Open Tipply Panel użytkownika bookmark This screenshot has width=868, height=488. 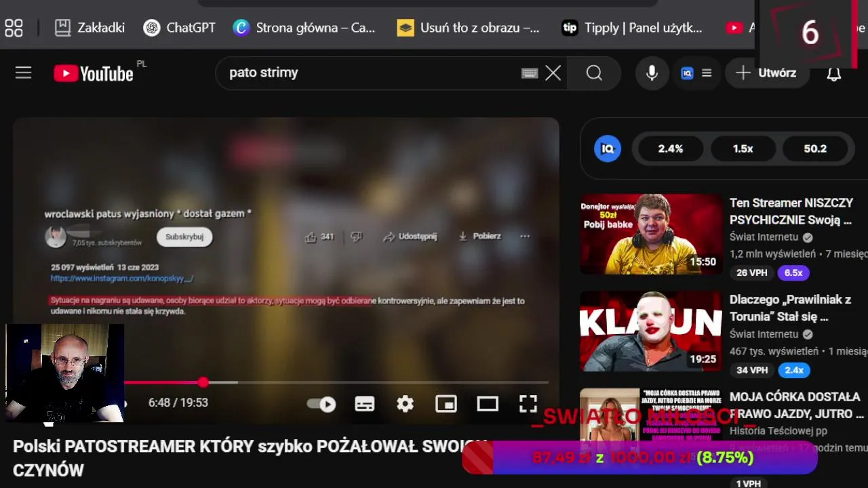click(x=632, y=28)
